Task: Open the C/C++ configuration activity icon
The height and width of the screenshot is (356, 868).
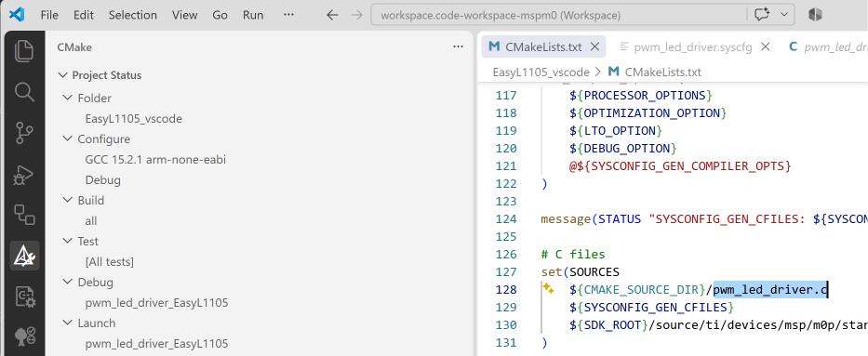Action: coord(24,297)
